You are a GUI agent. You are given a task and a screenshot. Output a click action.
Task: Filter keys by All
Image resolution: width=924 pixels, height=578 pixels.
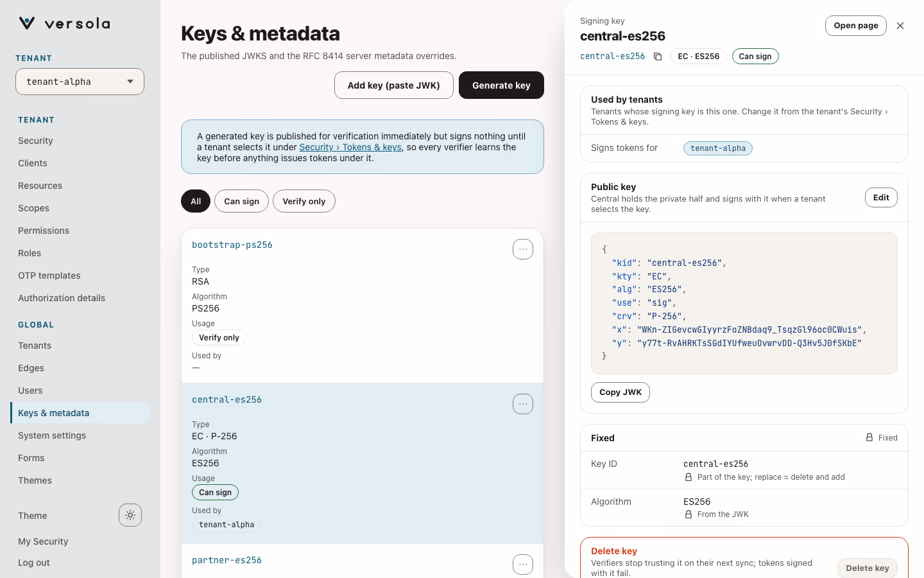(196, 201)
